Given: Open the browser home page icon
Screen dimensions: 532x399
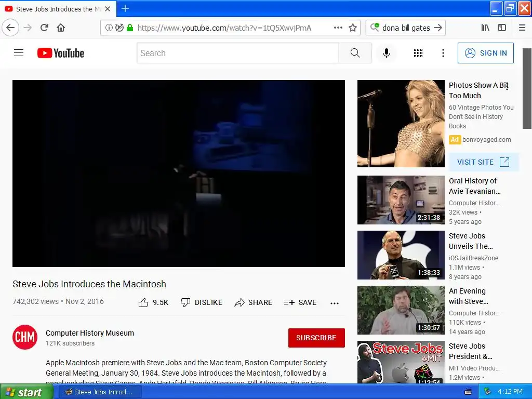Looking at the screenshot, I should click(x=61, y=28).
